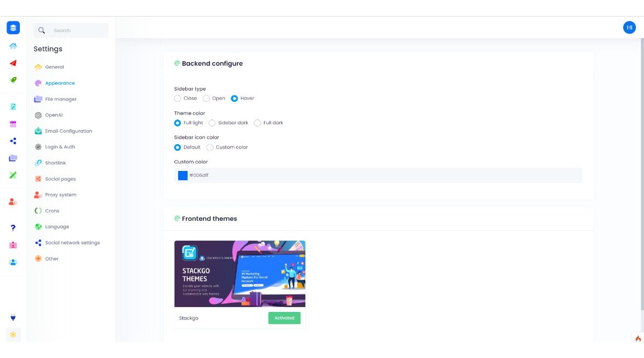The width and height of the screenshot is (644, 358).
Task: Select Custom color for sidebar icons
Action: coord(210,147)
